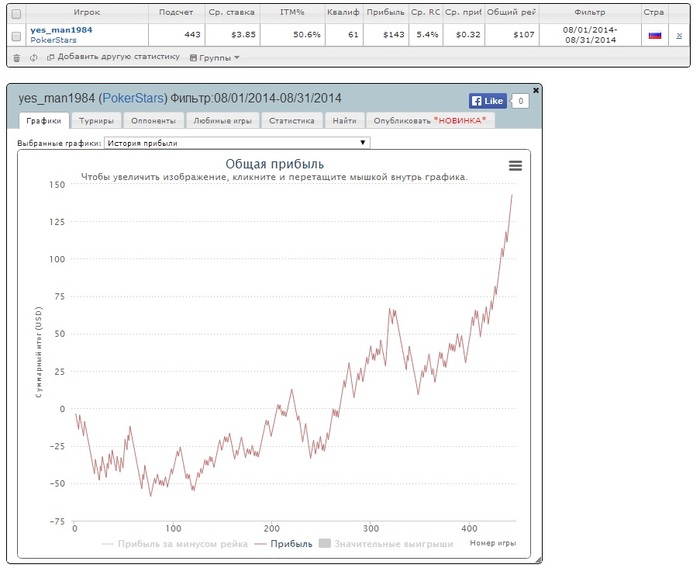Toggle the Прибыль legend series
Image resolution: width=700 pixels, height=568 pixels.
(x=283, y=544)
